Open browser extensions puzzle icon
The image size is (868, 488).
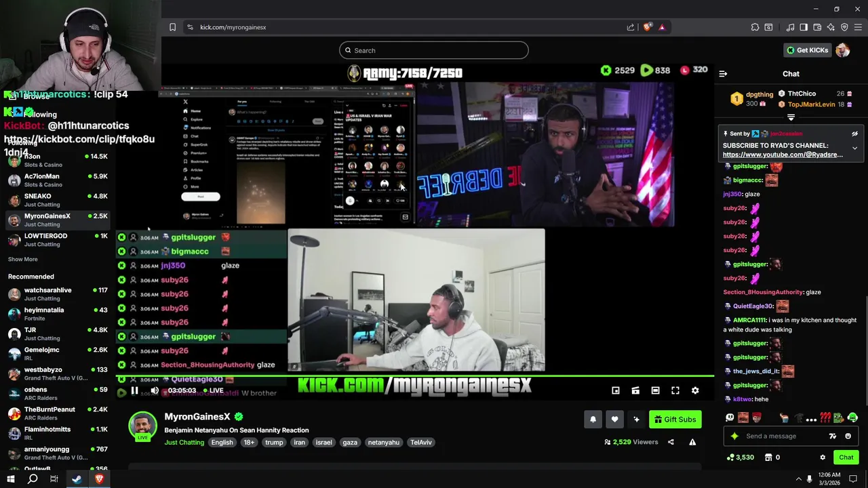click(x=755, y=27)
